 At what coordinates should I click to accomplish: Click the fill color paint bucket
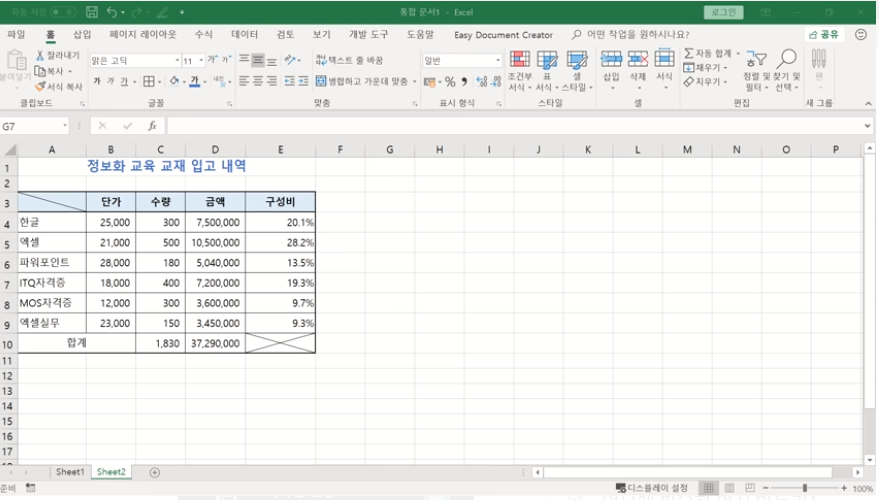click(174, 81)
